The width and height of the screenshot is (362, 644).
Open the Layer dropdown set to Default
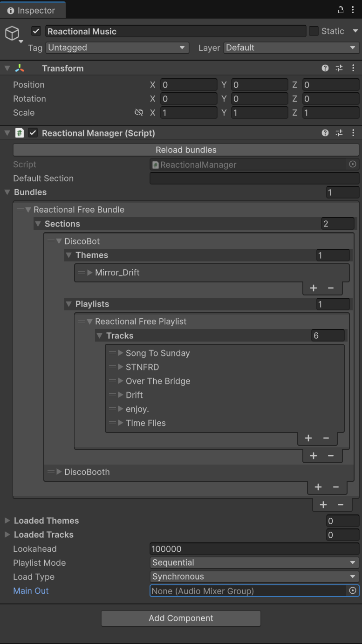(x=291, y=48)
